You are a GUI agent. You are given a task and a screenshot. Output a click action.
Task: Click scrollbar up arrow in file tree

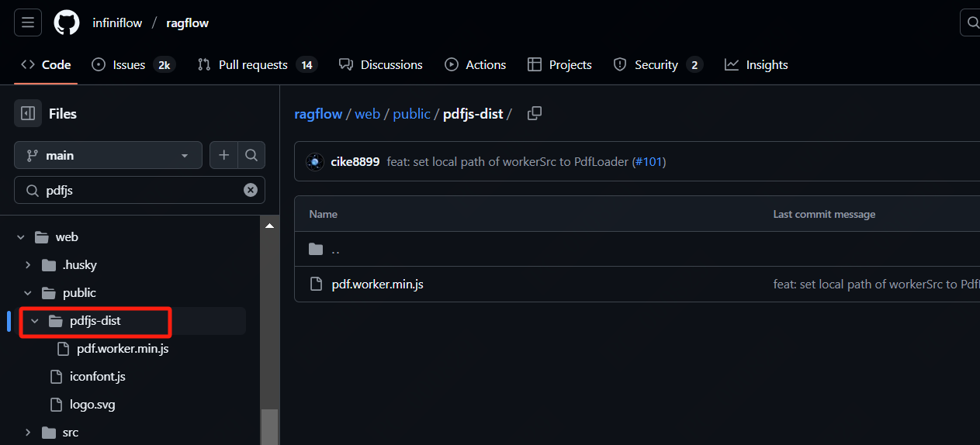(x=269, y=226)
